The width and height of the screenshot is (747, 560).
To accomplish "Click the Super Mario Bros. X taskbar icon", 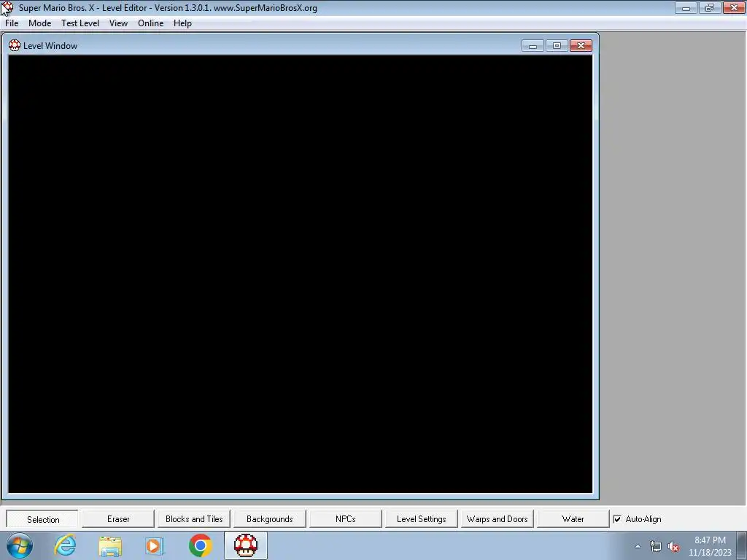I will 246,545.
